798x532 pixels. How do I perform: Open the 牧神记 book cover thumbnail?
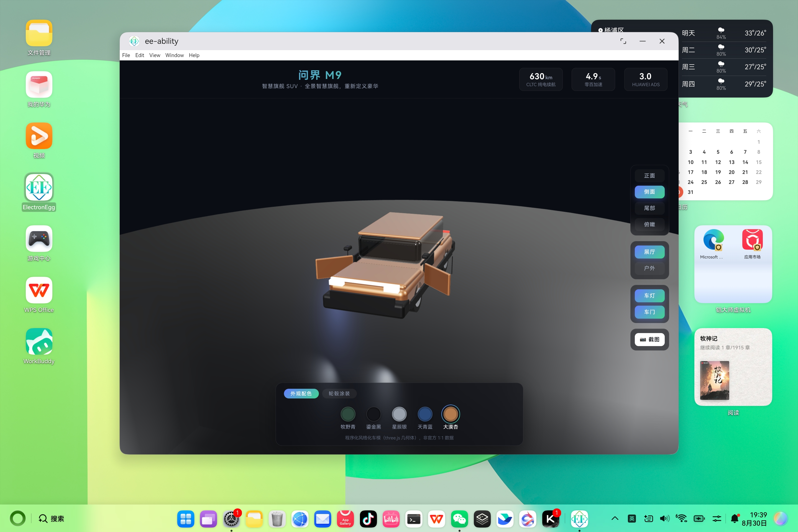click(x=715, y=380)
